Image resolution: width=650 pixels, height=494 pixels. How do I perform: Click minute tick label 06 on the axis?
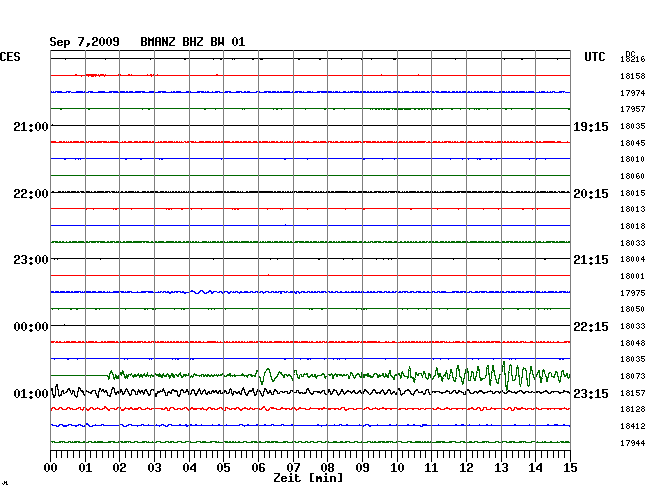pos(258,468)
